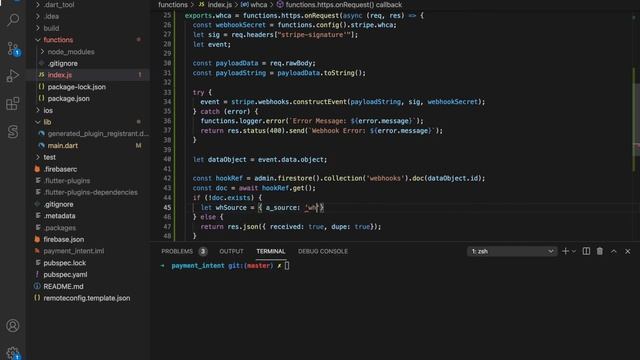Kill terminal with the trash icon
Screen dimensions: 640x360
click(x=600, y=251)
